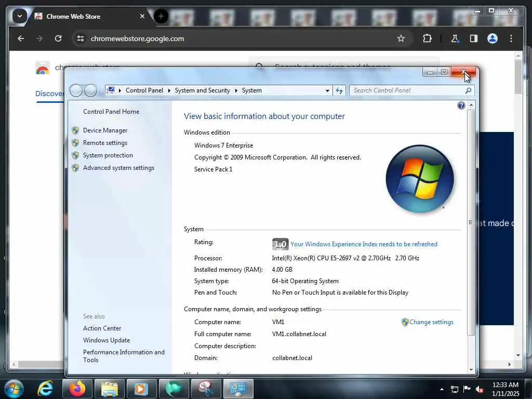The width and height of the screenshot is (532, 399).
Task: Click inside Search Control Panel box
Action: [x=407, y=90]
